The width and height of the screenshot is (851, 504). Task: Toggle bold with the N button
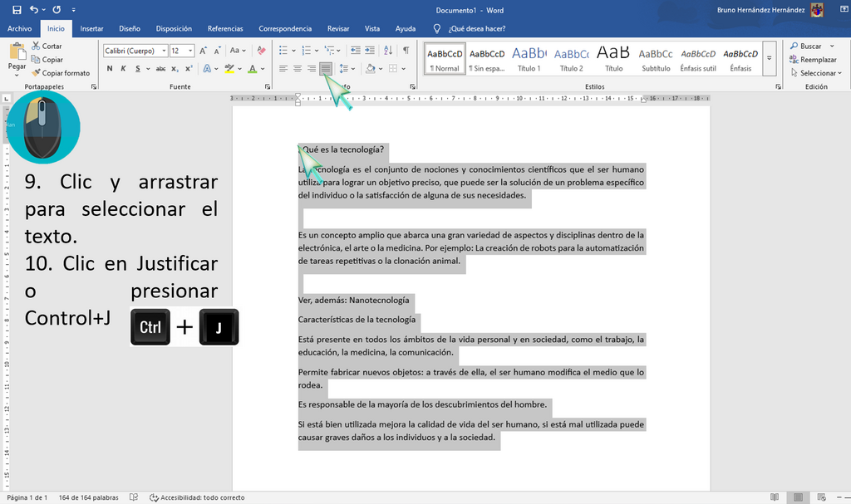(110, 68)
